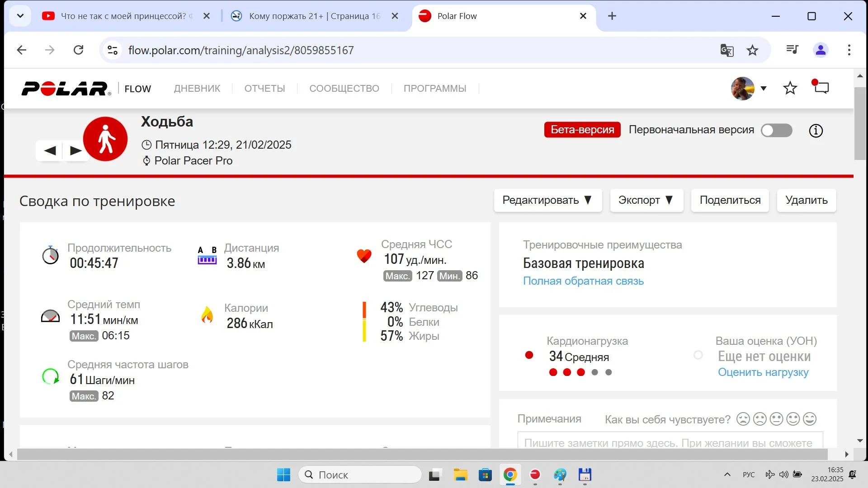Select the Ваша оценка (УОН) radio circle
The image size is (868, 488).
click(x=698, y=355)
